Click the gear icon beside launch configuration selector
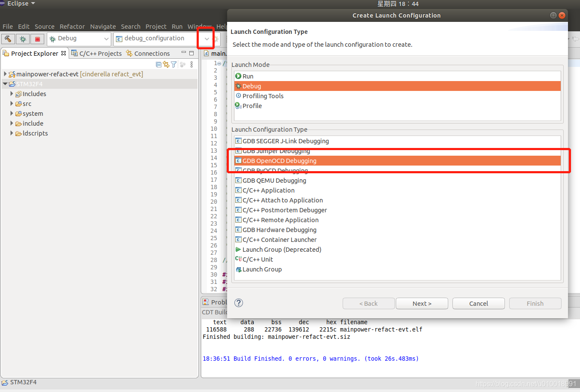Screen dimensions: 580x392 click(x=216, y=39)
